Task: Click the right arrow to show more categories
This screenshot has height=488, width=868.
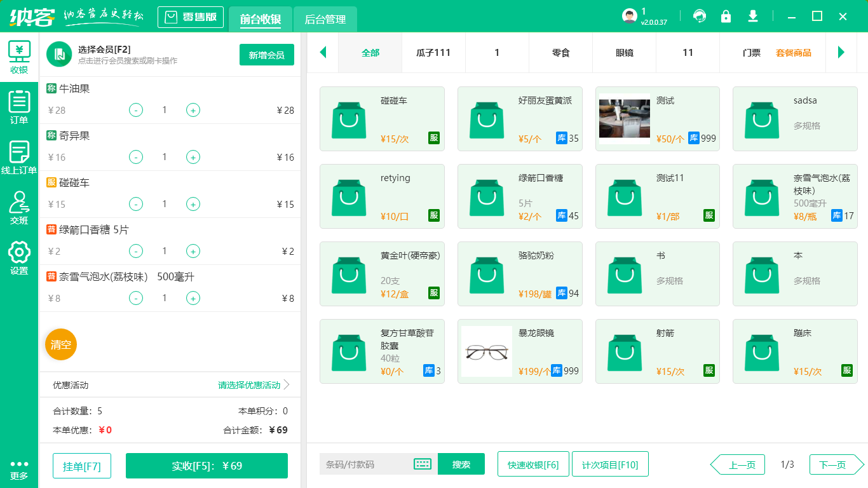Action: click(x=842, y=52)
